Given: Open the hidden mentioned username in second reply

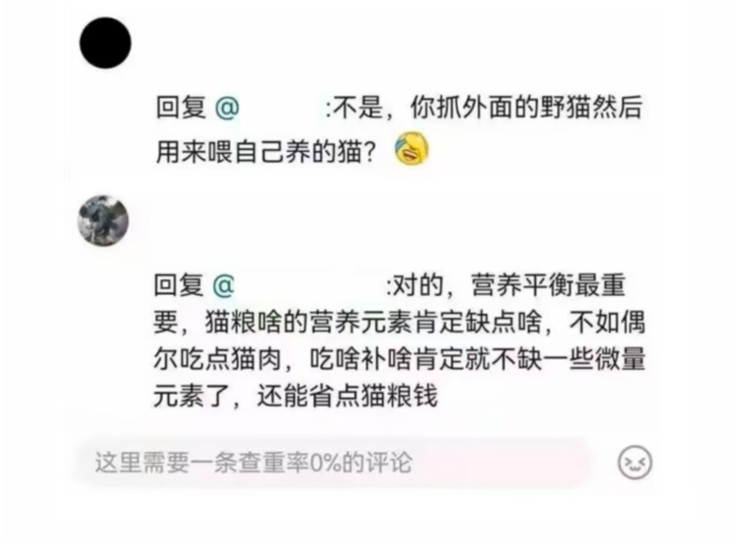Looking at the screenshot, I should click(310, 285).
